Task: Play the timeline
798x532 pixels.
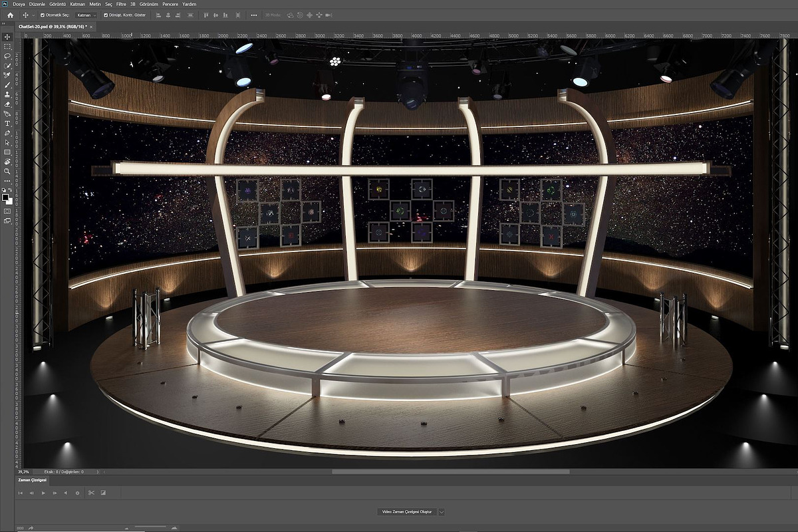Action: (x=43, y=493)
